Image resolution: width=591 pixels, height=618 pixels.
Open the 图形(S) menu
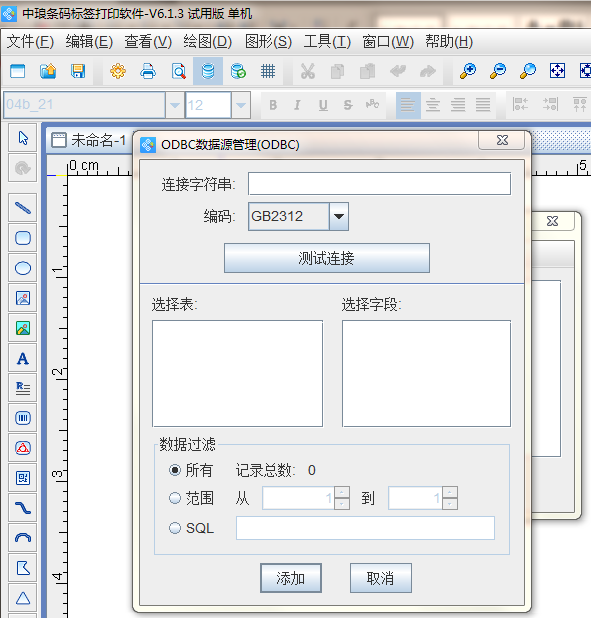pos(268,41)
